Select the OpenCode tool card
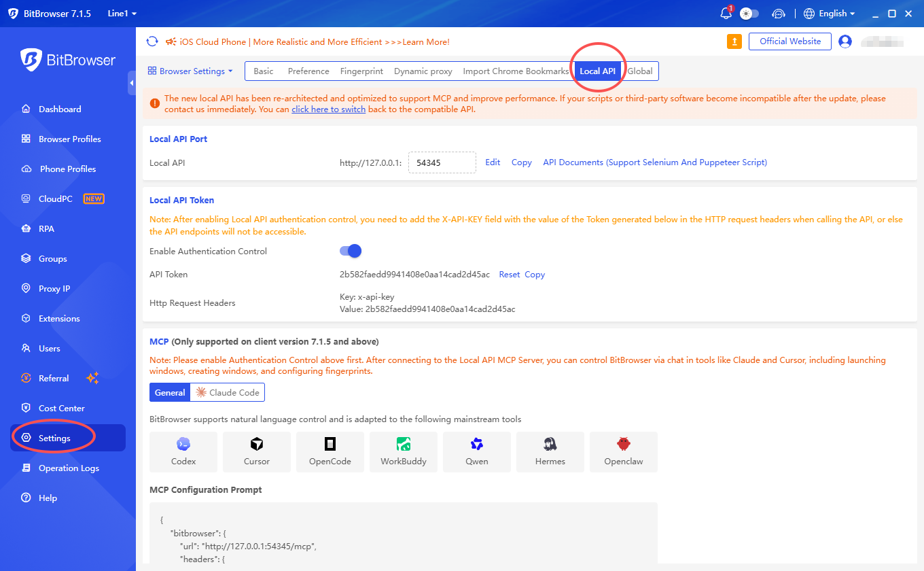This screenshot has width=924, height=571. coord(330,452)
